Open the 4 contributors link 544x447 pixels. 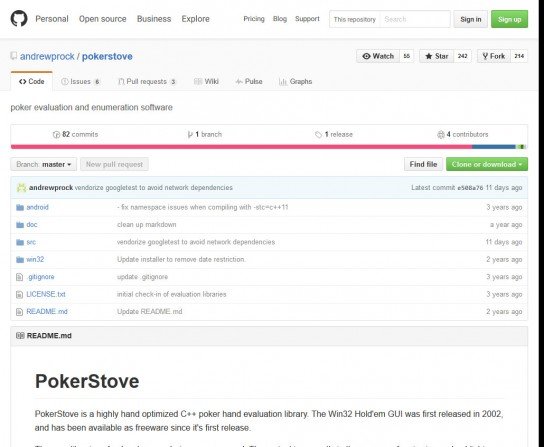coord(462,135)
